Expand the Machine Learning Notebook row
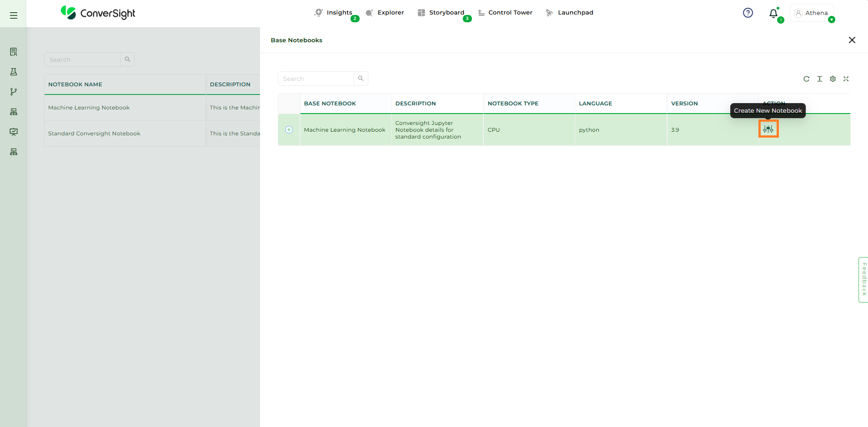This screenshot has height=427, width=868. pyautogui.click(x=289, y=130)
